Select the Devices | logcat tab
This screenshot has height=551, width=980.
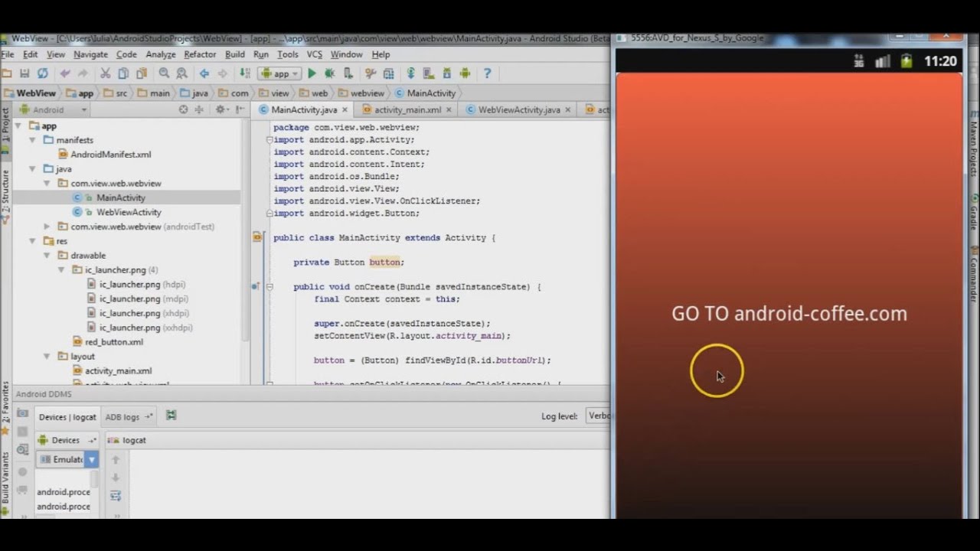[67, 417]
